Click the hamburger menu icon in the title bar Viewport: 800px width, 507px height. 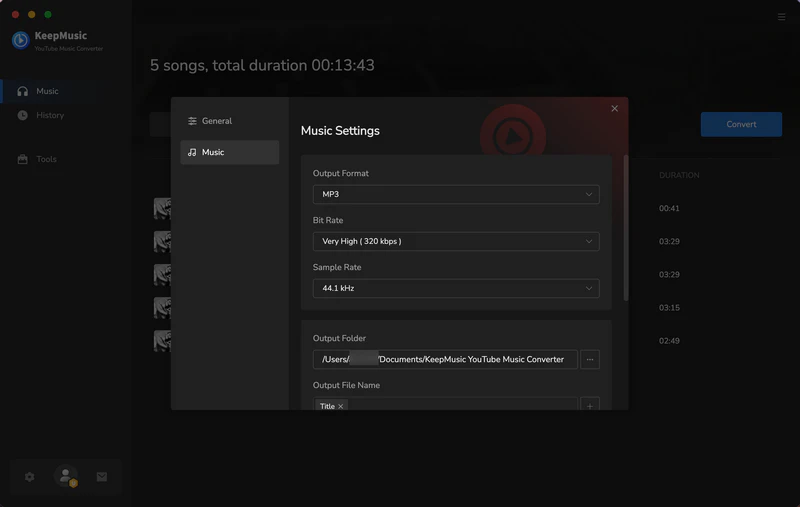781,16
